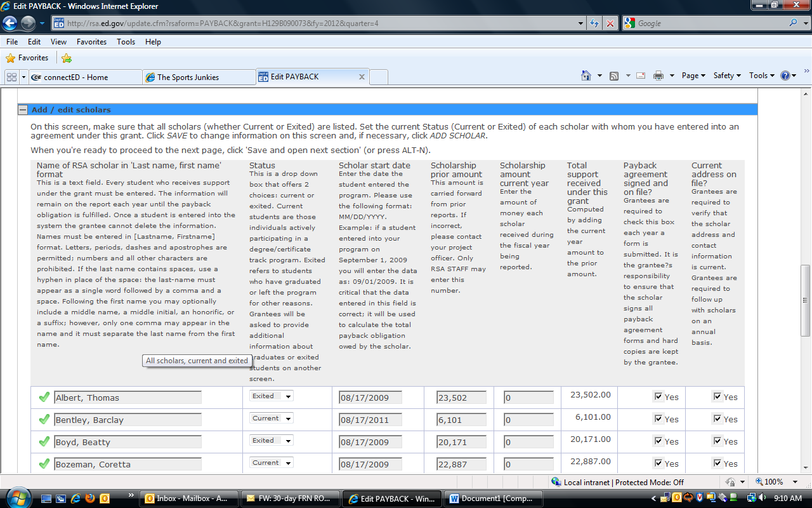
Task: Click the Print icon
Action: 658,76
